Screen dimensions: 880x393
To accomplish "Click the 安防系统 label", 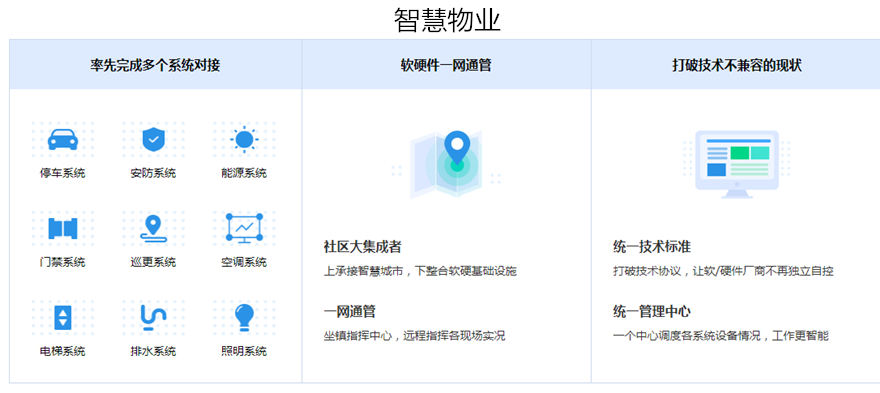I will click(153, 173).
